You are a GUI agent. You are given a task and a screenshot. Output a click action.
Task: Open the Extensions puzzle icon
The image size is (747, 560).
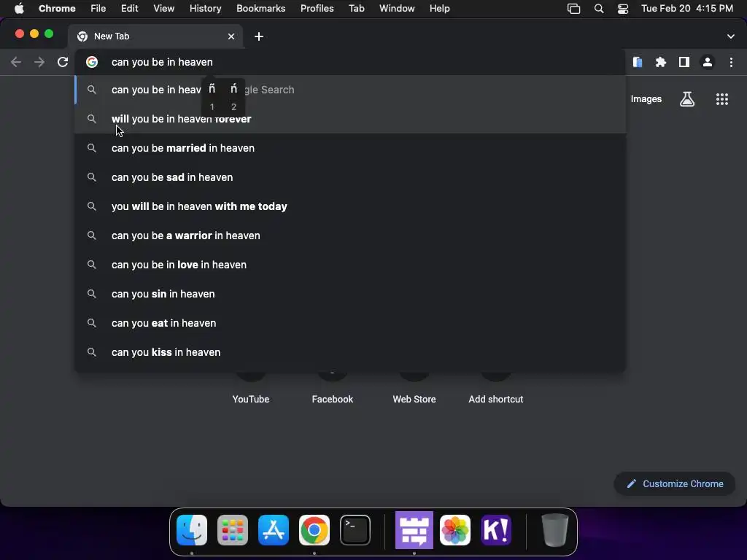coord(660,62)
